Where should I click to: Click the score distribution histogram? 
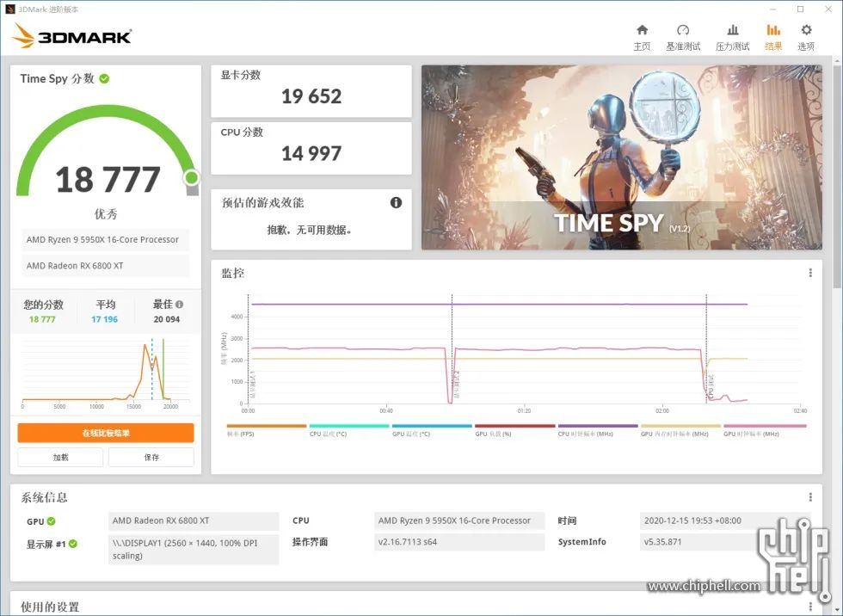[105, 373]
